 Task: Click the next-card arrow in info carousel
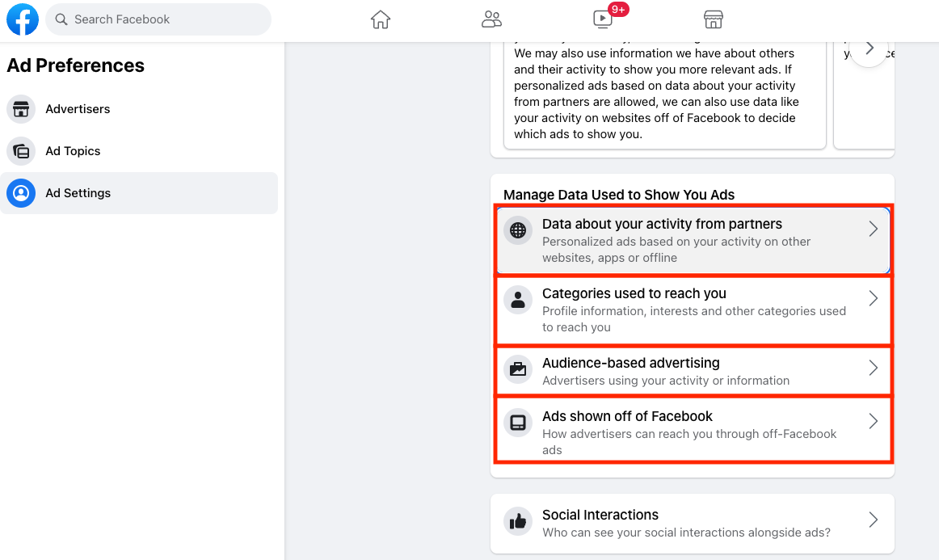tap(869, 48)
